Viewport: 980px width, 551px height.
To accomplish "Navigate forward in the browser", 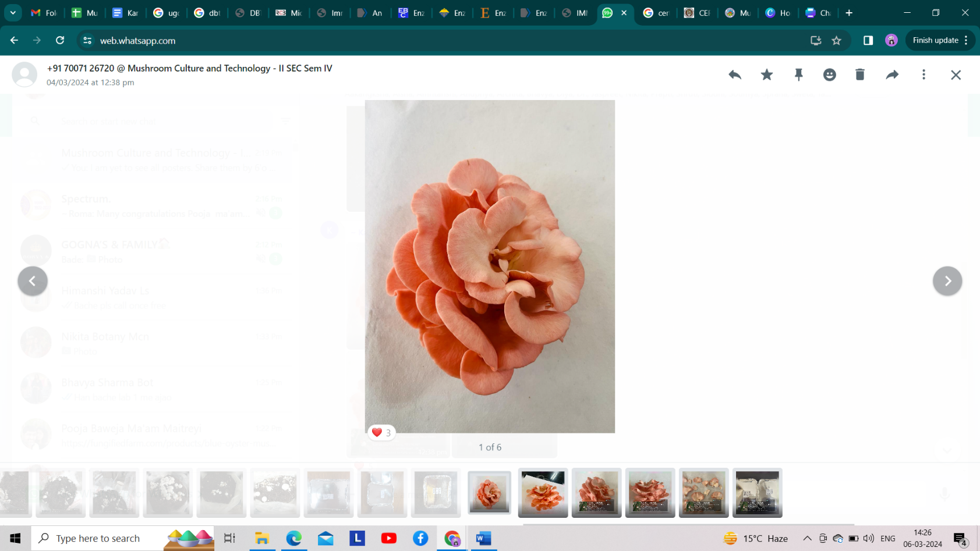I will pyautogui.click(x=37, y=40).
